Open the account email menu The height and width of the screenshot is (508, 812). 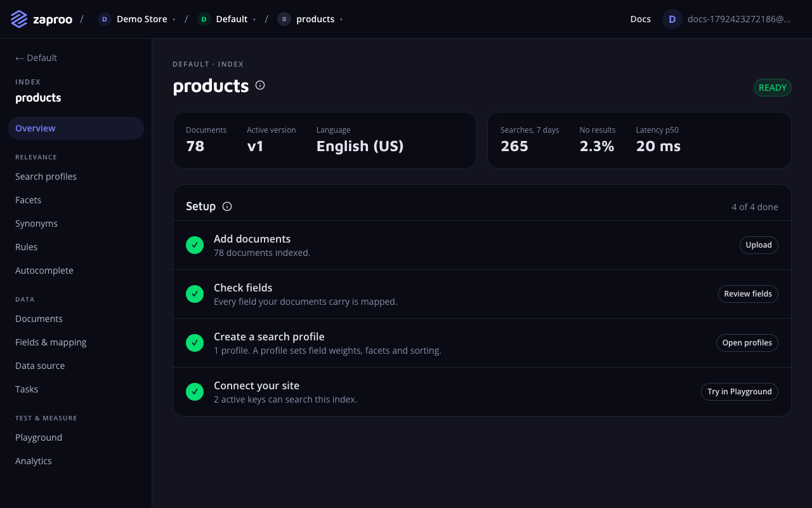pos(740,19)
